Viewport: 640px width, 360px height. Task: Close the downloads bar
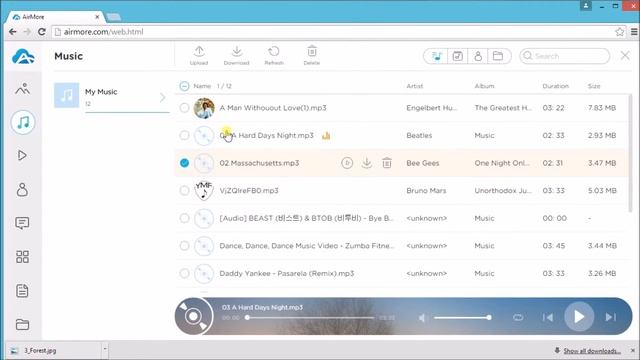click(633, 351)
